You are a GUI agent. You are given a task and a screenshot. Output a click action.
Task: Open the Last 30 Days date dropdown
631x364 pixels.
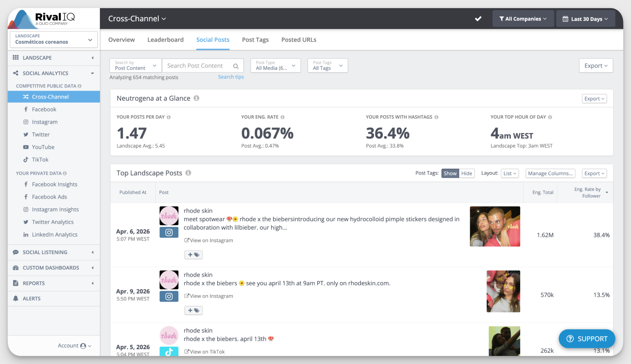tap(585, 19)
